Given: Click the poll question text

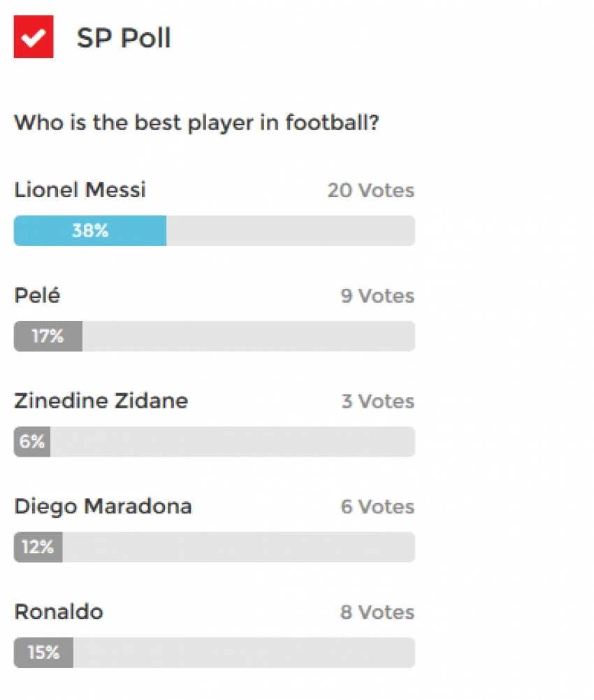Looking at the screenshot, I should 196,123.
